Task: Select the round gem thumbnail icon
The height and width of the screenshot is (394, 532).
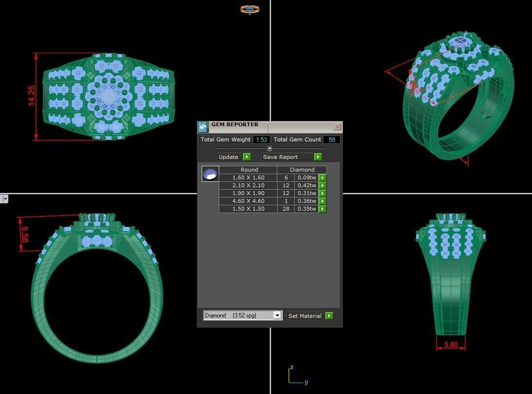Action: pos(210,174)
